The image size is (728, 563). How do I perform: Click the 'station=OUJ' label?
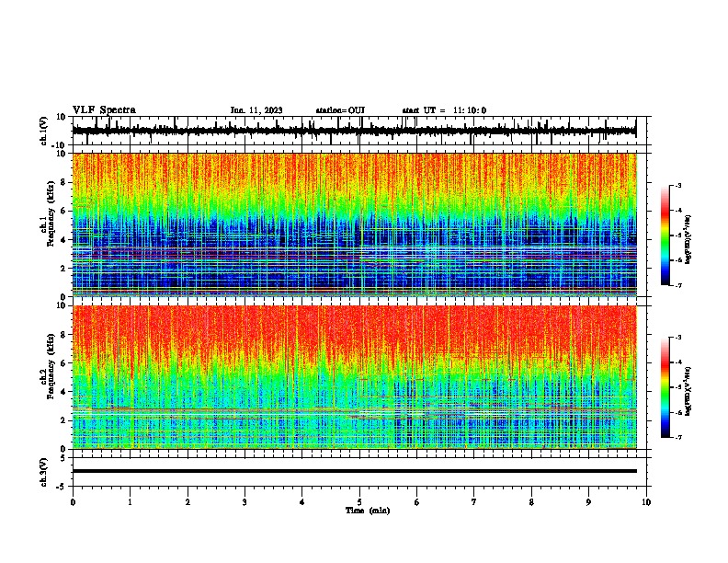pos(340,110)
